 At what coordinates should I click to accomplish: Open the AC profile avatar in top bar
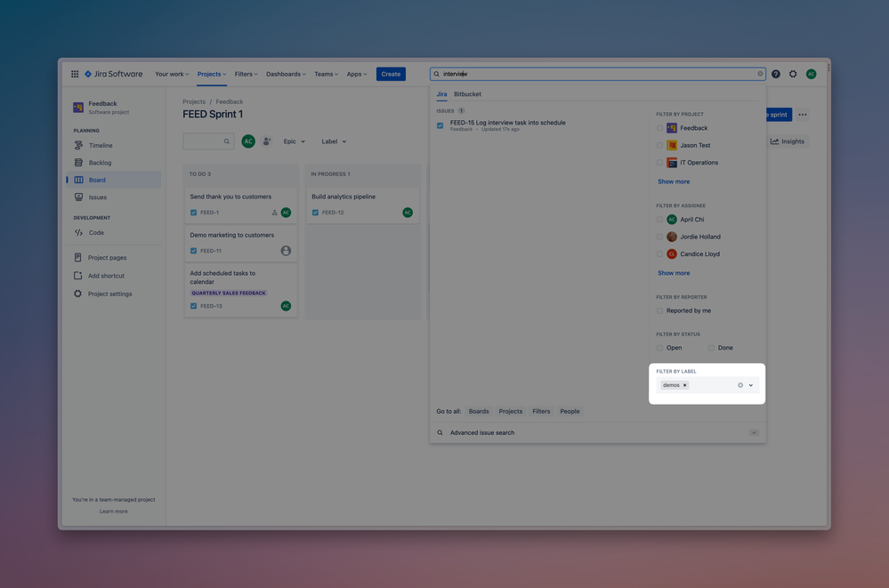[x=812, y=74]
